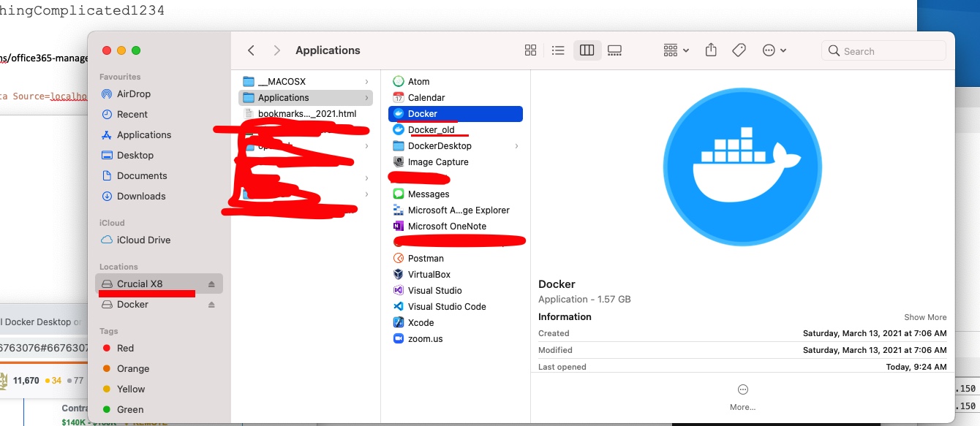980x426 pixels.
Task: Click the Applications window title
Action: tap(328, 50)
